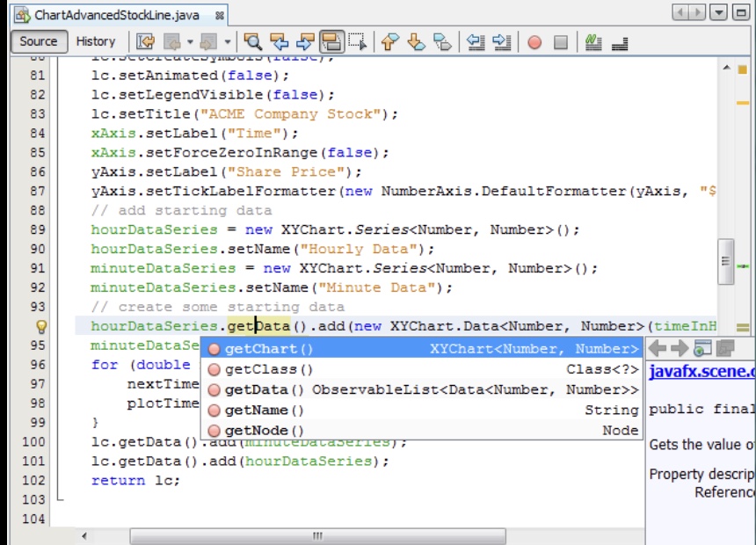756x545 pixels.
Task: Open the Forward navigation history dropdown
Action: (x=228, y=40)
